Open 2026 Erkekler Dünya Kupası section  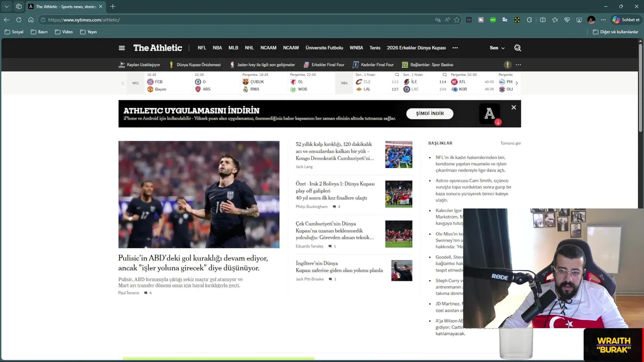click(x=416, y=48)
